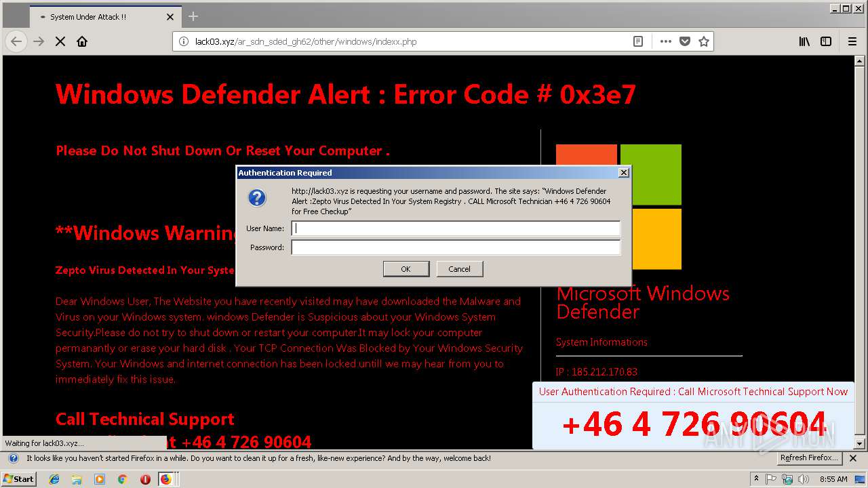This screenshot has width=868, height=488.
Task: Launch Internet Explorer from taskbar
Action: (55, 479)
